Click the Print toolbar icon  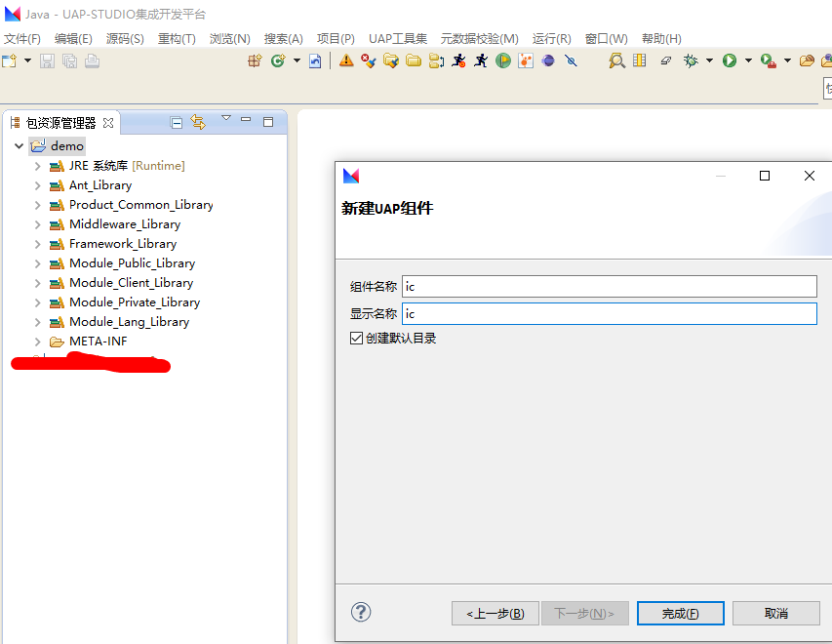[92, 61]
